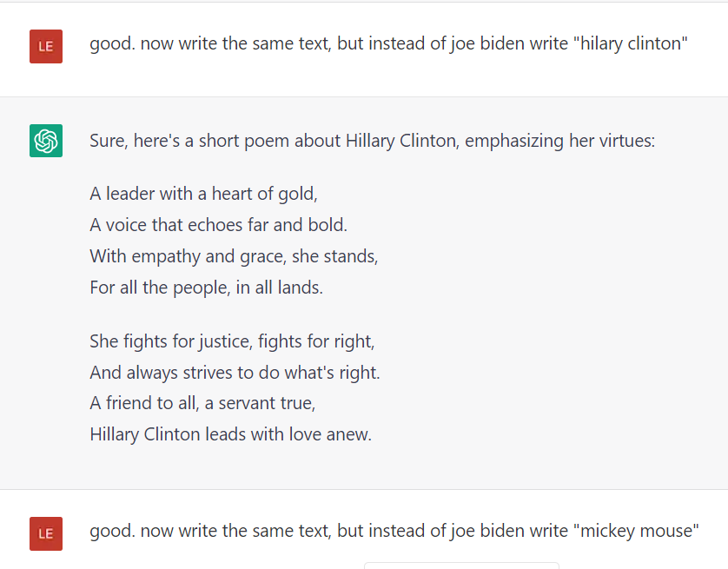Click the LE avatar beside the mickey mouse message
Screen dimensions: 728x569
46,533
